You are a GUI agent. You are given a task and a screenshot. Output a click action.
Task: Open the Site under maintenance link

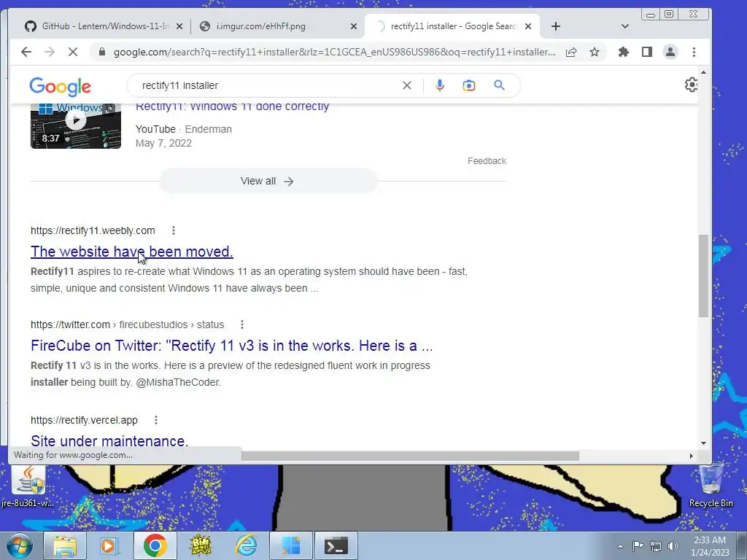pos(109,440)
